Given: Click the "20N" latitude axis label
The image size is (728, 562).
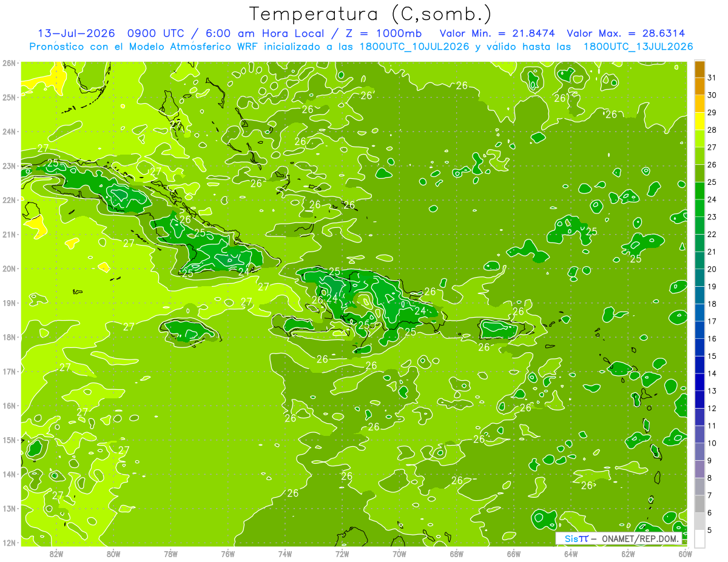Looking at the screenshot, I should point(8,269).
